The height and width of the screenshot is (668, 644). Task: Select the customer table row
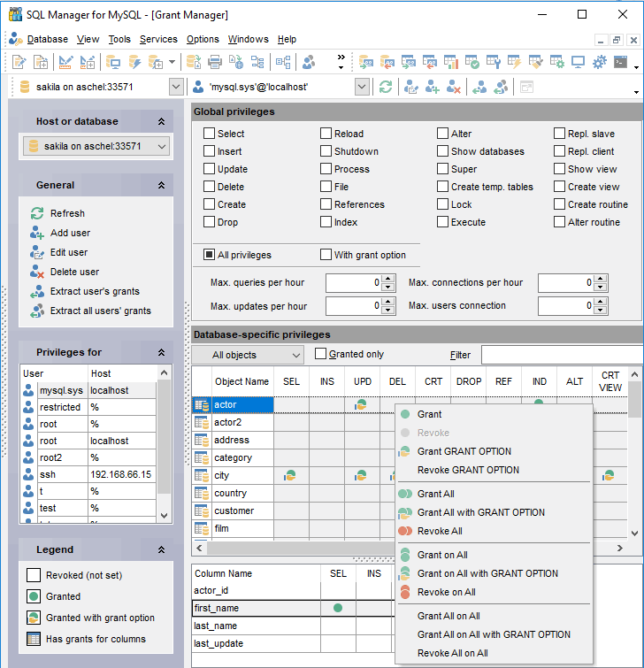click(x=234, y=511)
